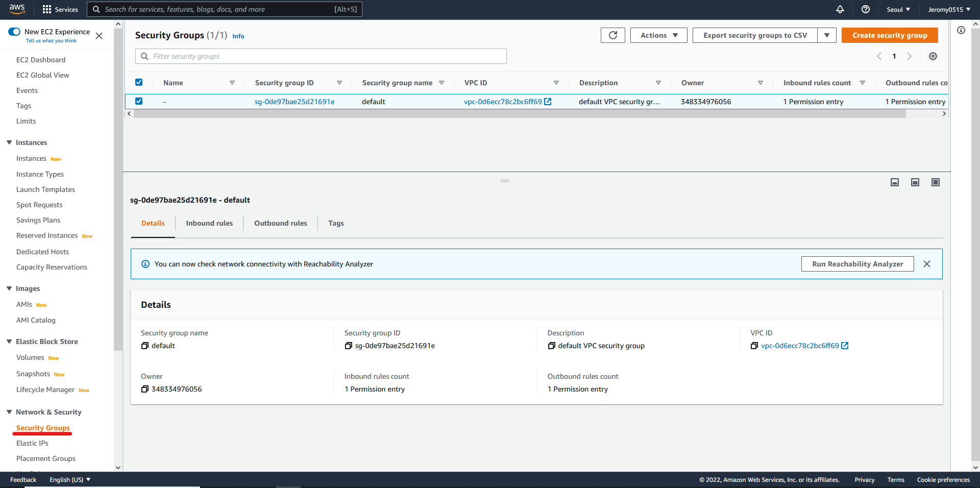Open the notifications bell icon
This screenshot has height=488, width=980.
click(840, 9)
